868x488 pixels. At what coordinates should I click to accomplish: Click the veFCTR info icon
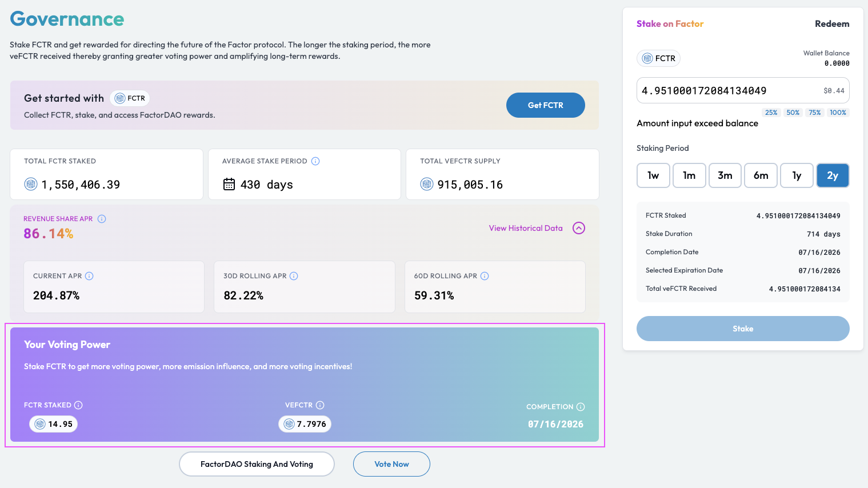(320, 405)
